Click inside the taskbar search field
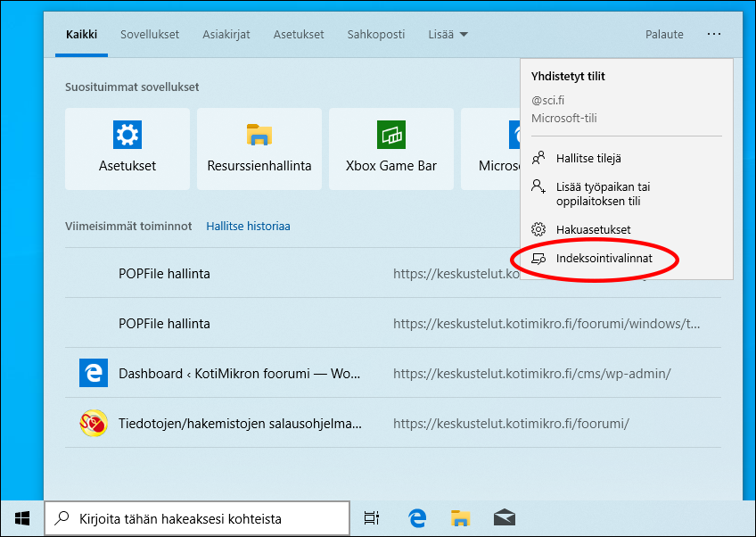Image resolution: width=756 pixels, height=537 pixels. click(x=196, y=517)
